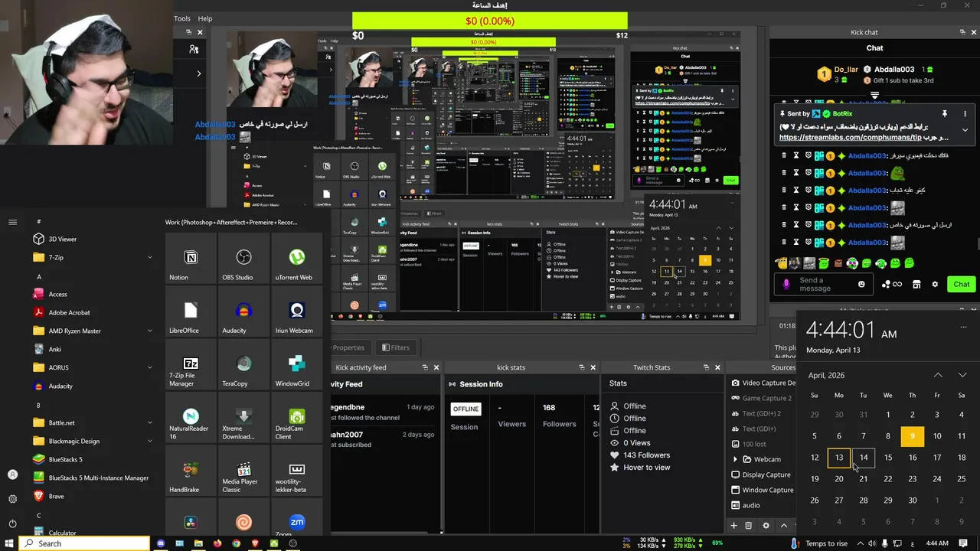The image size is (980, 551).
Task: Go to previous month in calendar
Action: click(x=938, y=375)
